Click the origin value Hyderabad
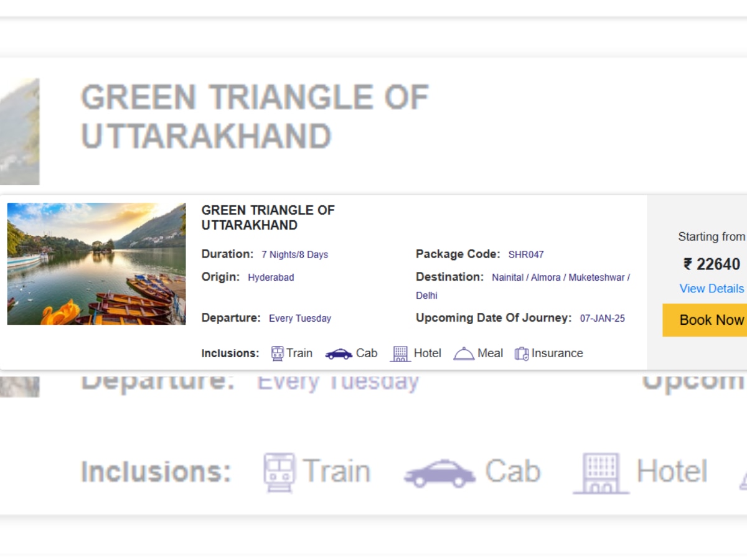Image resolution: width=747 pixels, height=560 pixels. pos(271,278)
